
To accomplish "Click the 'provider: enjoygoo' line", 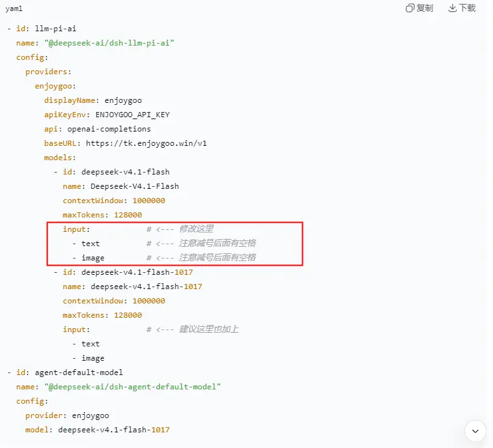I will tap(67, 415).
